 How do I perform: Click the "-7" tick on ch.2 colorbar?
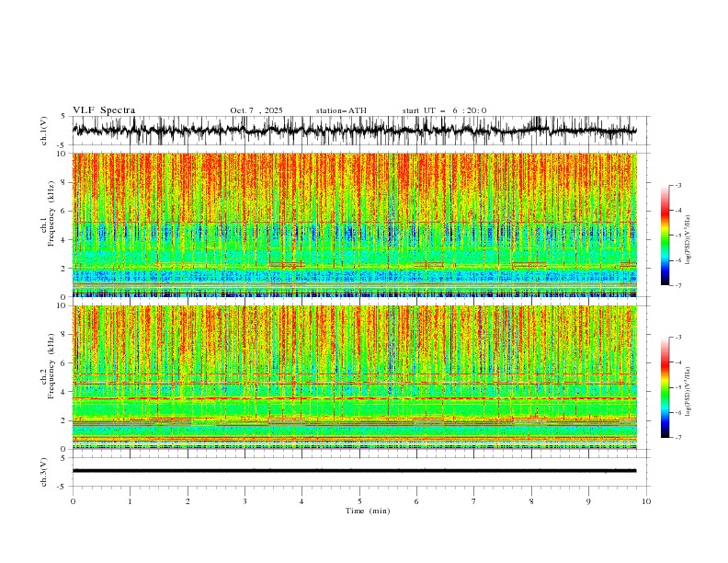tap(678, 438)
